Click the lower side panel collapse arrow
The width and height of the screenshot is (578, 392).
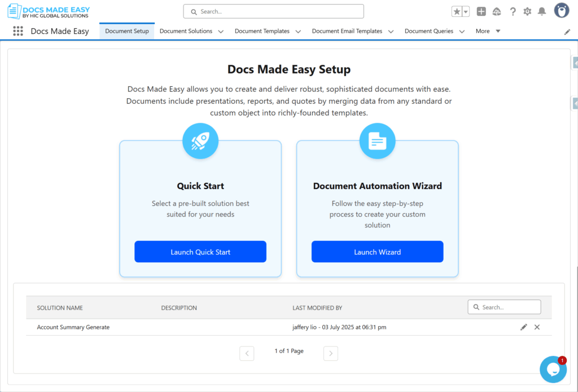coord(575,103)
